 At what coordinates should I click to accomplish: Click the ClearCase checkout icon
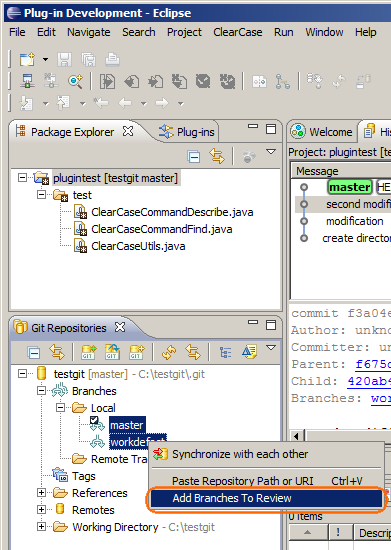point(132,81)
